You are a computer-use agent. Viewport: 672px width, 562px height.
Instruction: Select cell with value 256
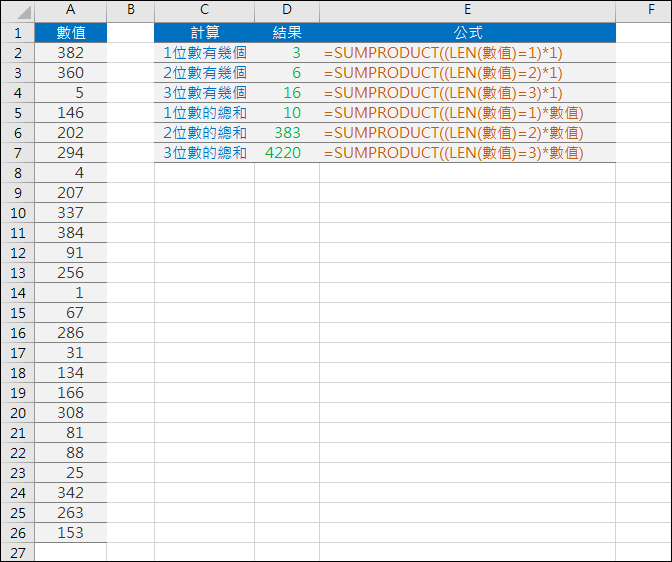tap(71, 273)
